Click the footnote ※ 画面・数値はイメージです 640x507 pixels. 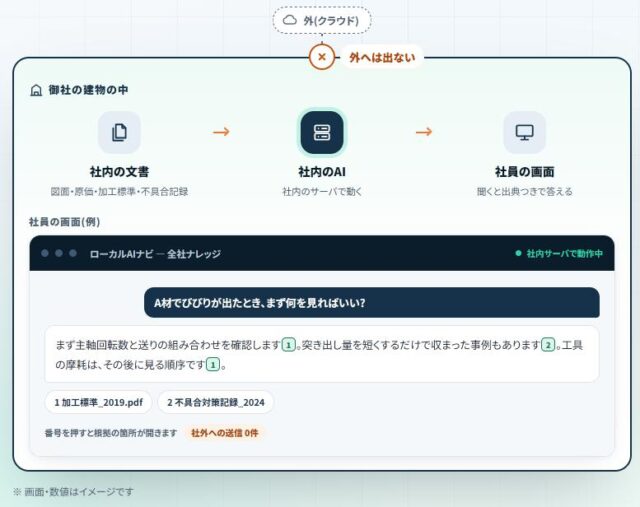[x=73, y=492]
